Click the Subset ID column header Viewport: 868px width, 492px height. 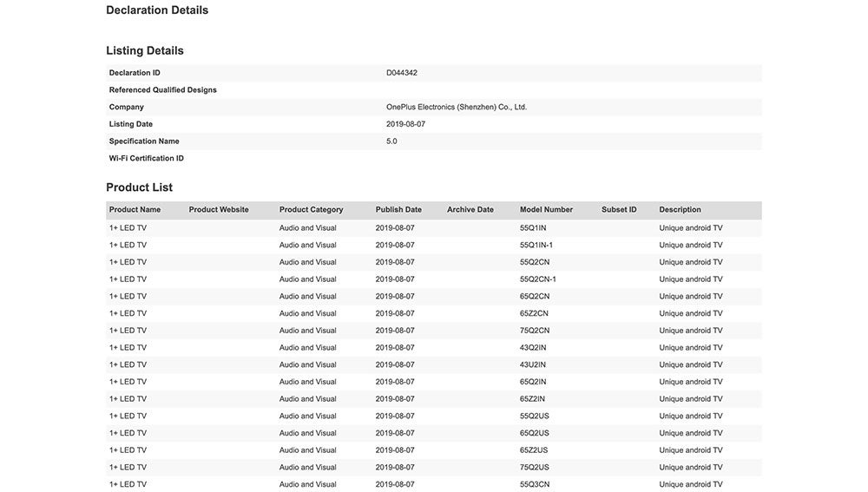click(x=619, y=210)
